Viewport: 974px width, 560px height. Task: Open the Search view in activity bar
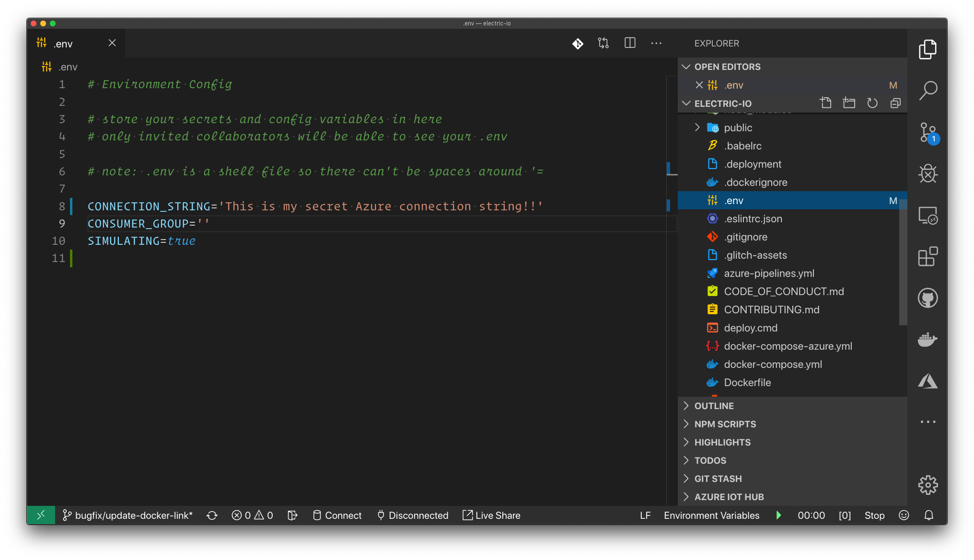coord(928,90)
